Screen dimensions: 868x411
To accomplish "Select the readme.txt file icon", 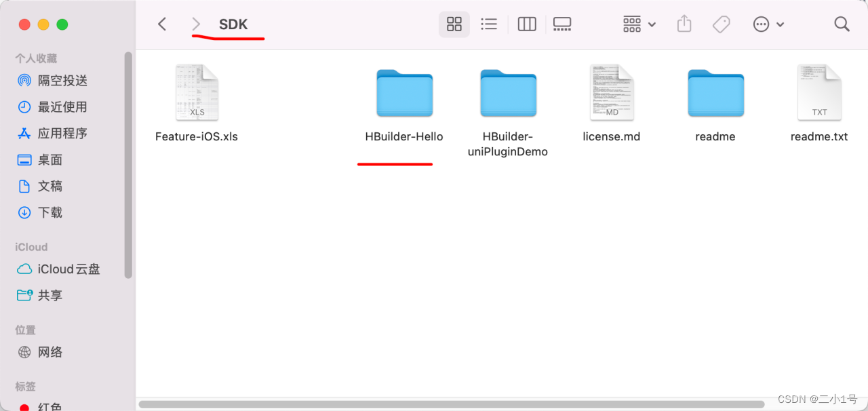I will [x=819, y=93].
